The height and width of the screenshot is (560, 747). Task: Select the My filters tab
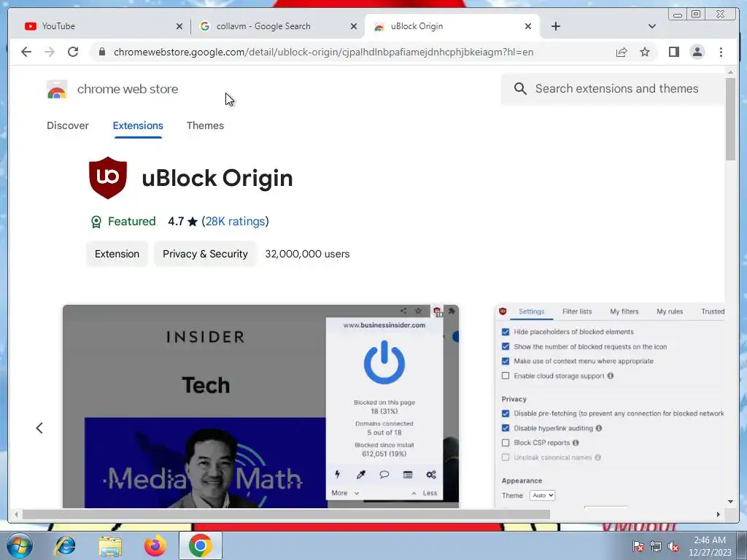[x=624, y=311]
